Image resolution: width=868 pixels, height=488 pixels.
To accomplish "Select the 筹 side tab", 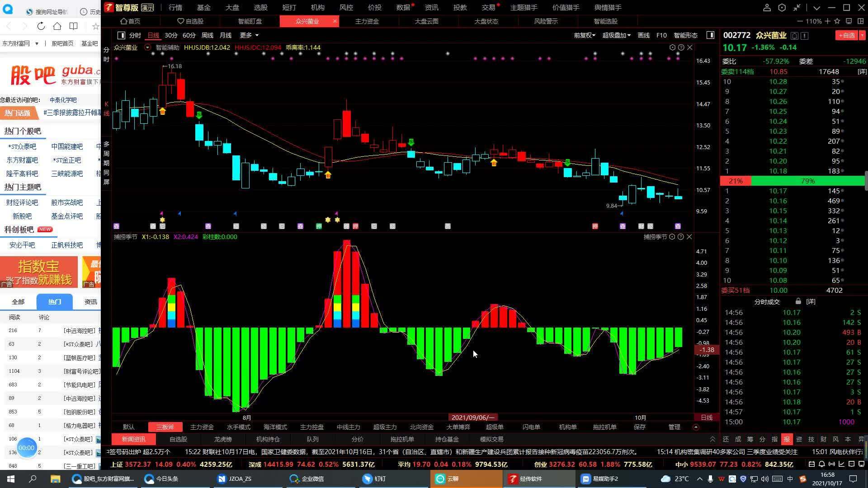I will 750,439.
